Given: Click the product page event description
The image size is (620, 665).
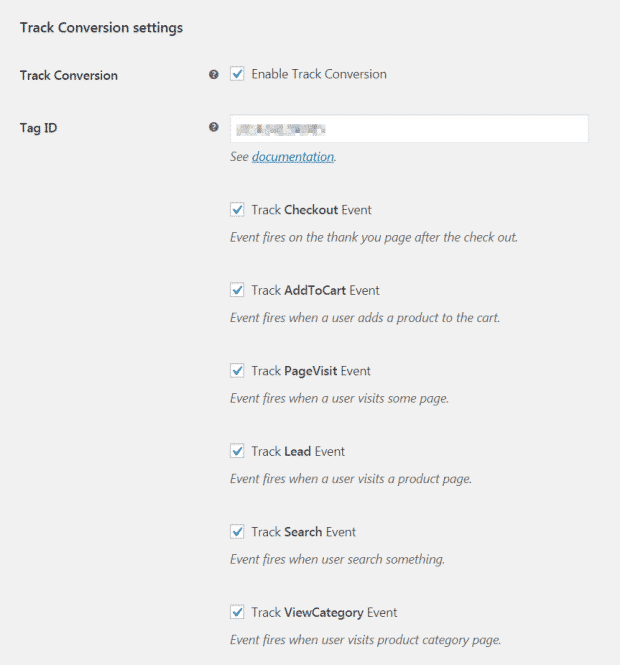Looking at the screenshot, I should [350, 479].
